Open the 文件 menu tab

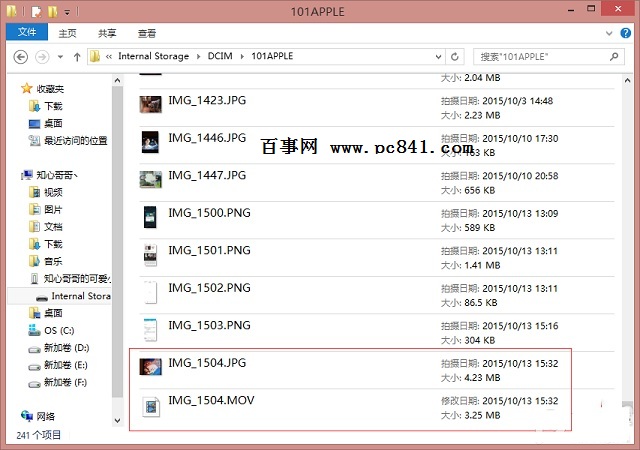coord(27,32)
